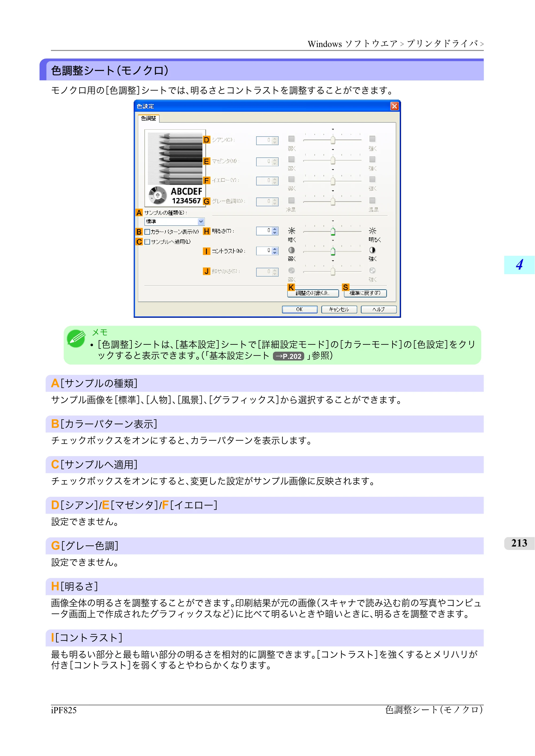This screenshot has height=756, width=535.
Task: Click the strong Yellow square icon
Action: [372, 180]
